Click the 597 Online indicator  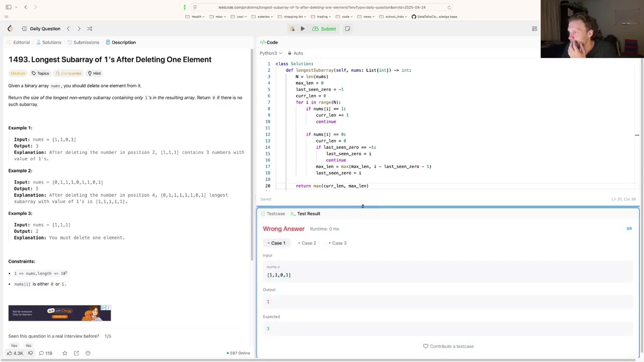238,353
